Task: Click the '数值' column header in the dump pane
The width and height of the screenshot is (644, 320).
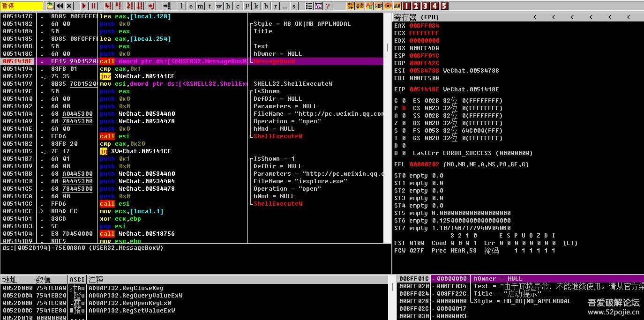Action: coord(52,279)
